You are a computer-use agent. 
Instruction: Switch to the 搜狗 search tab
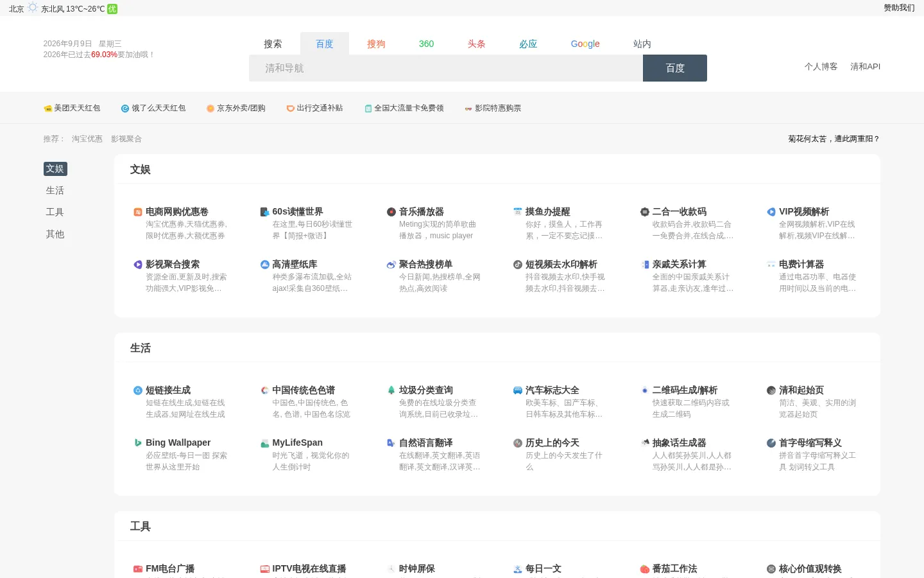coord(376,44)
